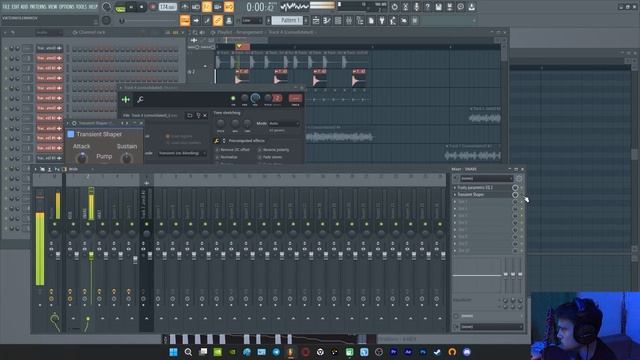Viewport: 640px width, 360px height.
Task: Toggle the step editing icon
Action: pos(207,20)
